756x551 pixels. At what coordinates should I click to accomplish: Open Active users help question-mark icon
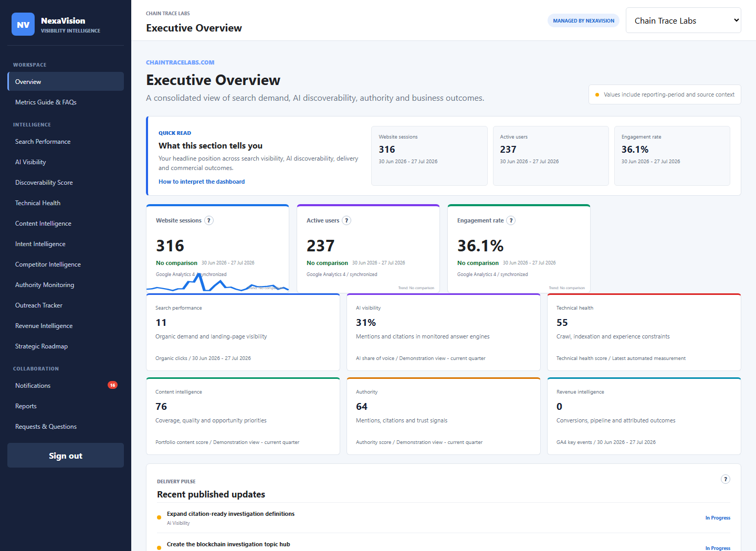[x=346, y=220]
